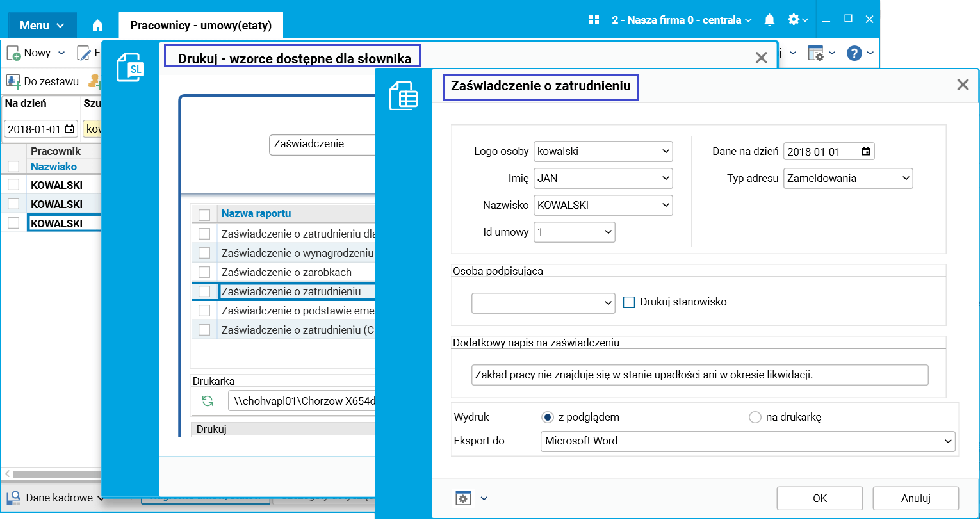Expand the arrow beside the help icon
This screenshot has width=980, height=520.
coord(870,53)
